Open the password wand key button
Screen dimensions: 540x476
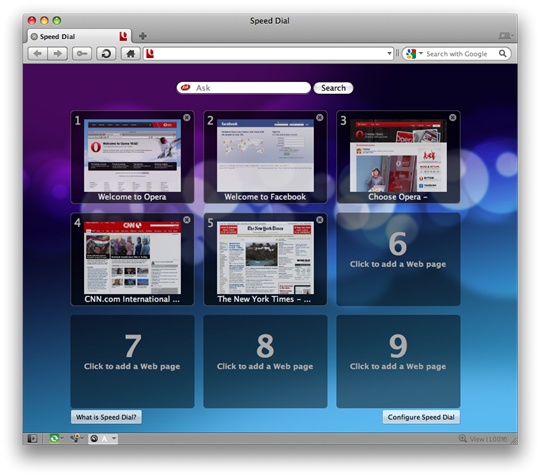82,54
